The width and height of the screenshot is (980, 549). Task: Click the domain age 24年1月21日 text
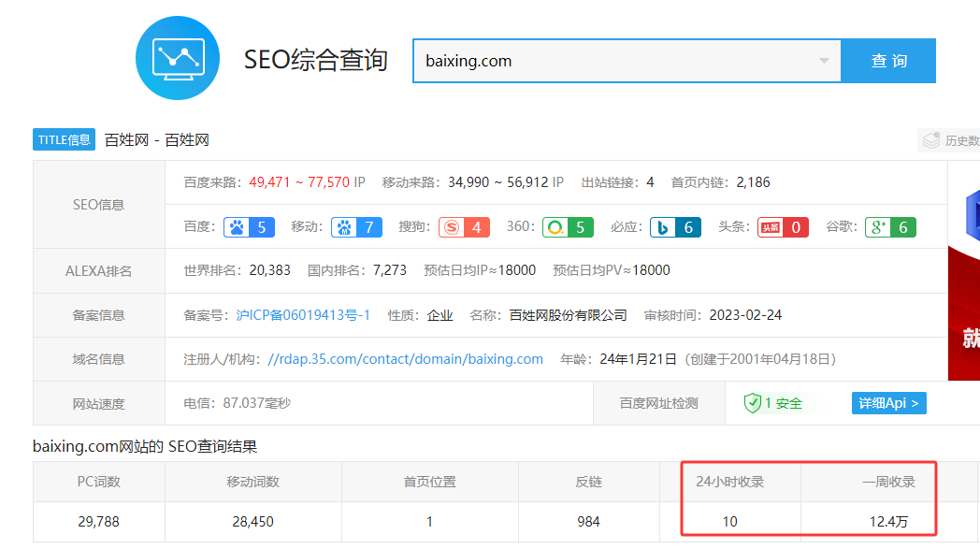pyautogui.click(x=638, y=359)
